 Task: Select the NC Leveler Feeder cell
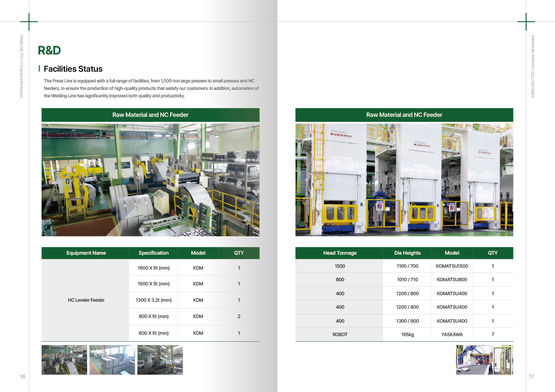coord(86,300)
